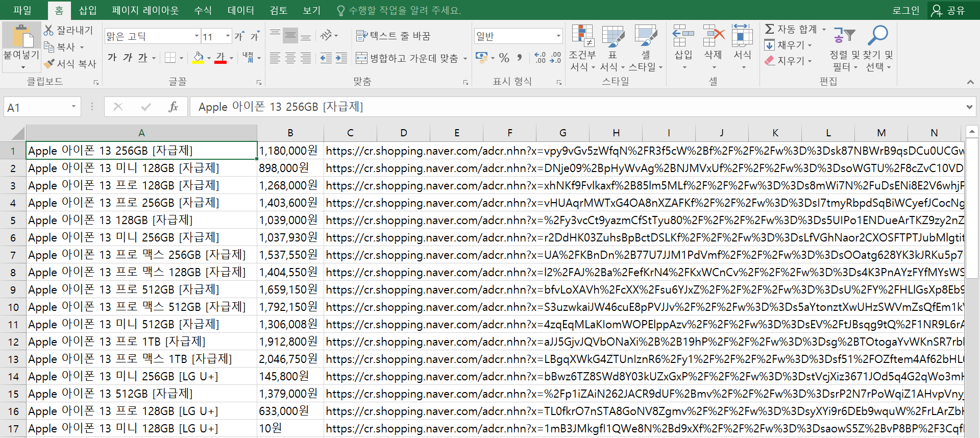Click AutoSum (자동 합계) button

click(791, 29)
